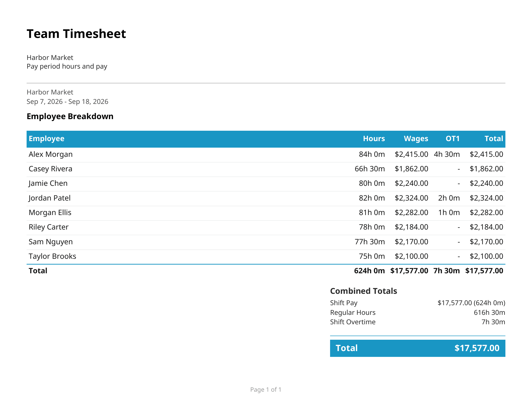
Task: Click the Riley Carter employee name
Action: point(48,227)
